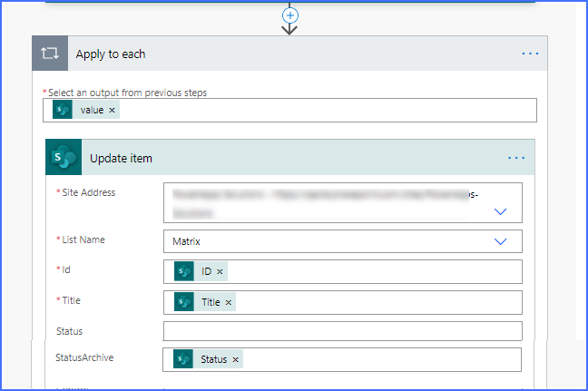Screen dimensions: 588x391
Task: Click the SharePoint icon on ID token
Action: tap(184, 271)
